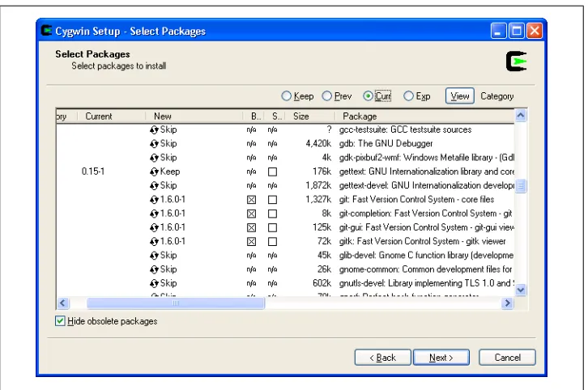Uncheck binary checkbox for gitk

(x=252, y=242)
